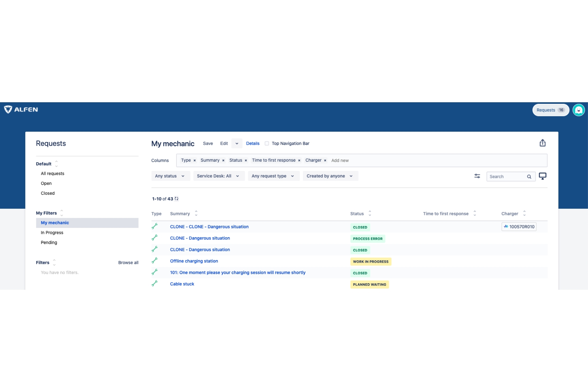
Task: Open the Any request type dropdown
Action: click(273, 176)
